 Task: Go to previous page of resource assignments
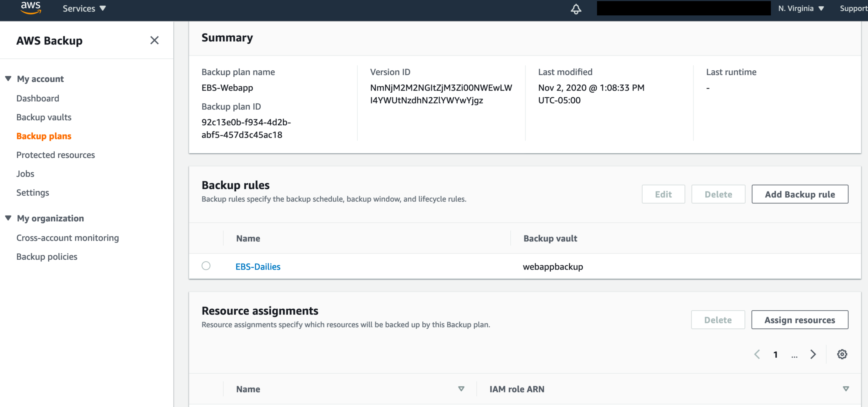[x=757, y=354]
